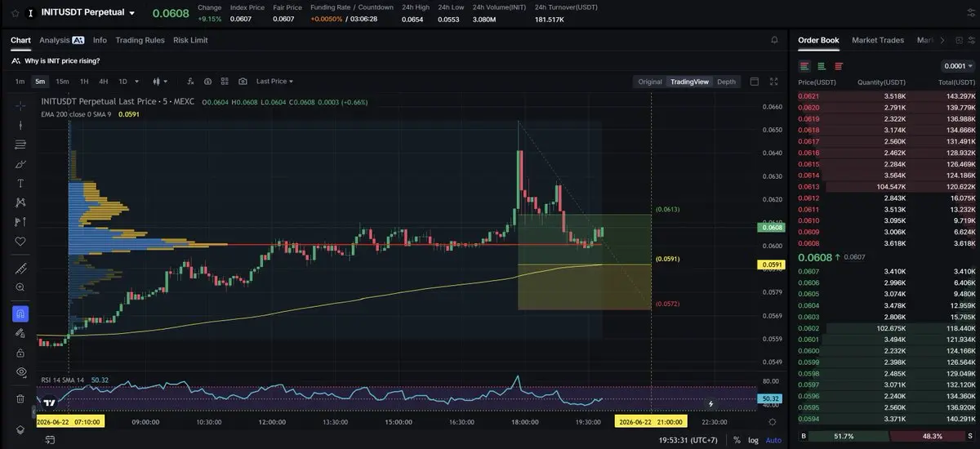The width and height of the screenshot is (980, 449).
Task: Open the Order Book tab
Action: [x=818, y=40]
